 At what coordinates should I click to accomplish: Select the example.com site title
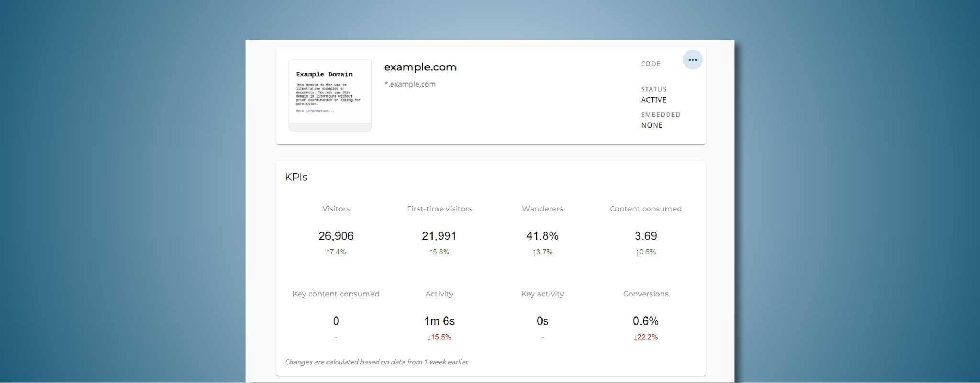(x=420, y=67)
